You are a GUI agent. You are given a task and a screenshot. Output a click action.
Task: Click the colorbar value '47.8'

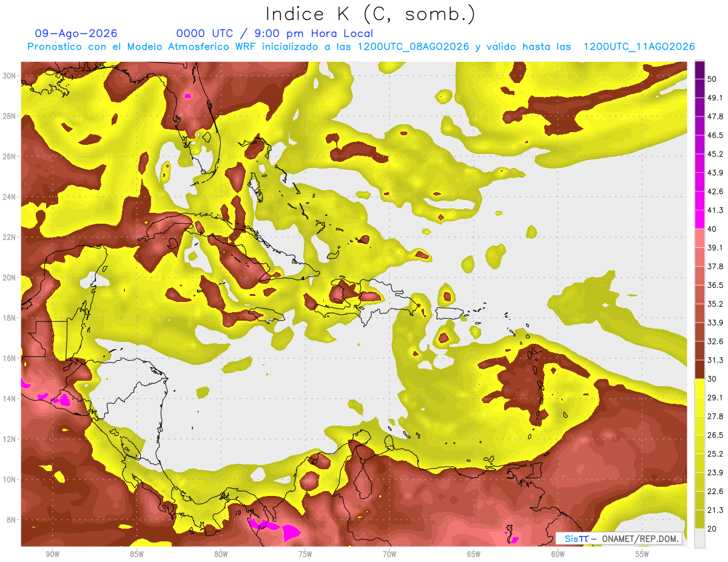[715, 116]
